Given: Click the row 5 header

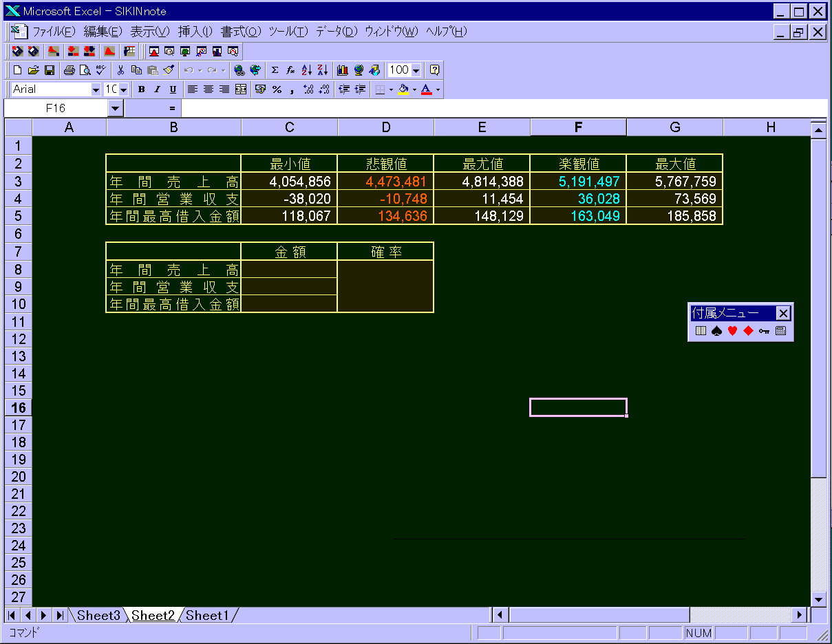Looking at the screenshot, I should click(x=18, y=216).
